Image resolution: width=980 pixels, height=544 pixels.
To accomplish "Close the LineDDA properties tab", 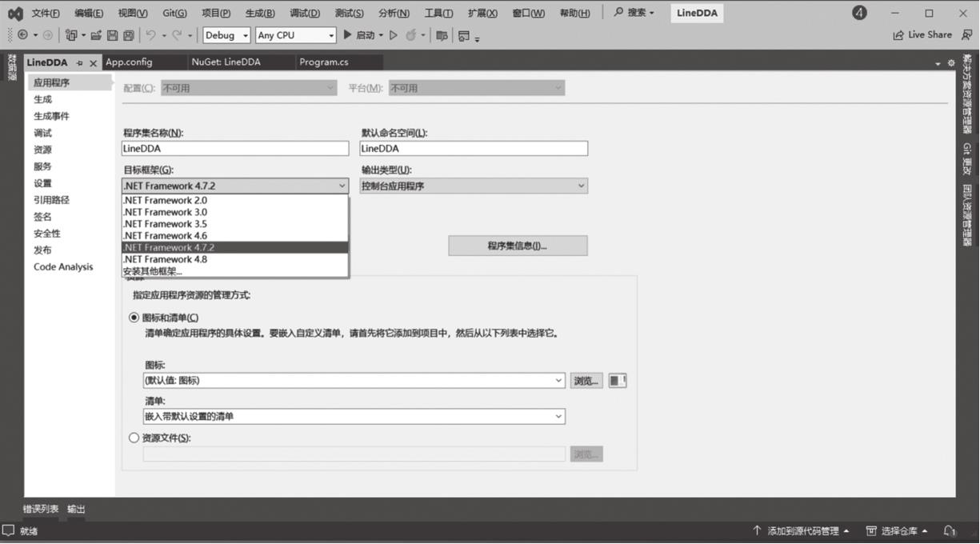I will pos(93,62).
